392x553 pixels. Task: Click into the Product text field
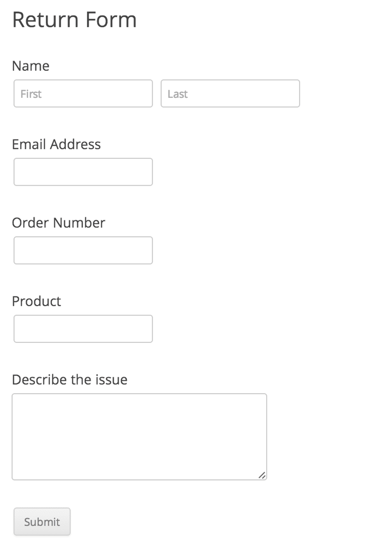(x=83, y=328)
